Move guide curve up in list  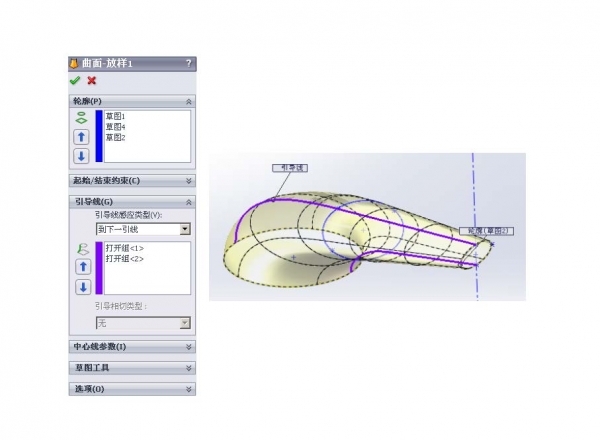point(83,267)
